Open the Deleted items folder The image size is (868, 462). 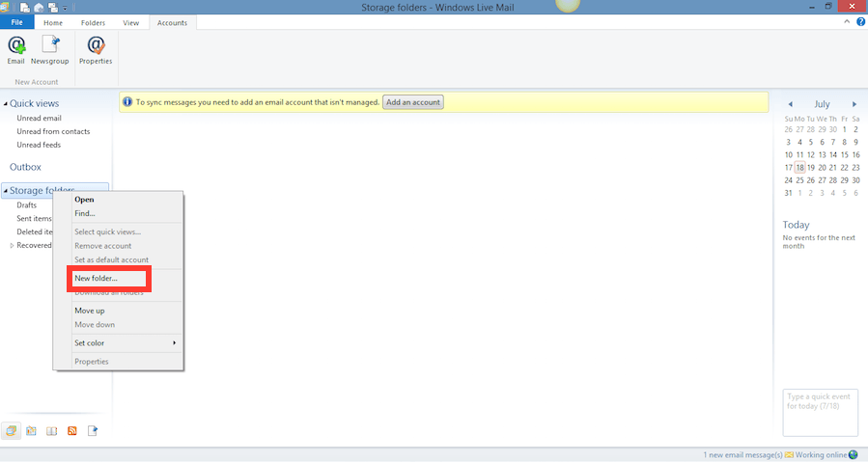point(35,231)
